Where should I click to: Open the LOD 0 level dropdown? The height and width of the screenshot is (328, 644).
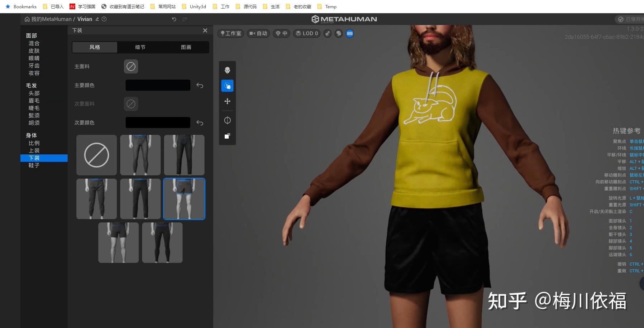(x=307, y=33)
